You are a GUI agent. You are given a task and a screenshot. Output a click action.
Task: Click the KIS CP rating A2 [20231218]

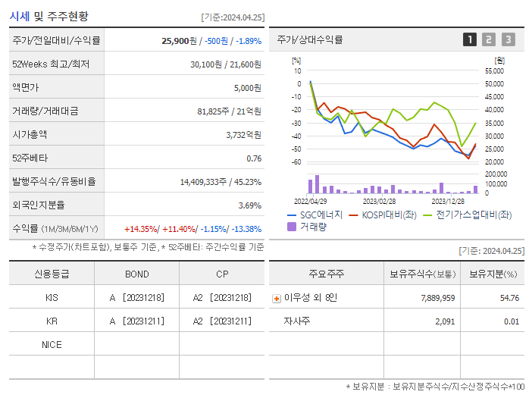click(x=222, y=298)
